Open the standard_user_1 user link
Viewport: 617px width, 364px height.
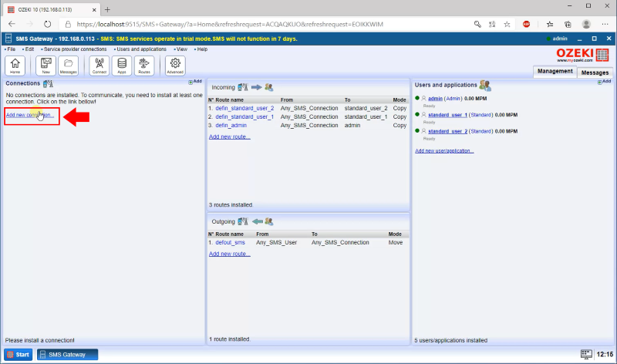pyautogui.click(x=447, y=115)
